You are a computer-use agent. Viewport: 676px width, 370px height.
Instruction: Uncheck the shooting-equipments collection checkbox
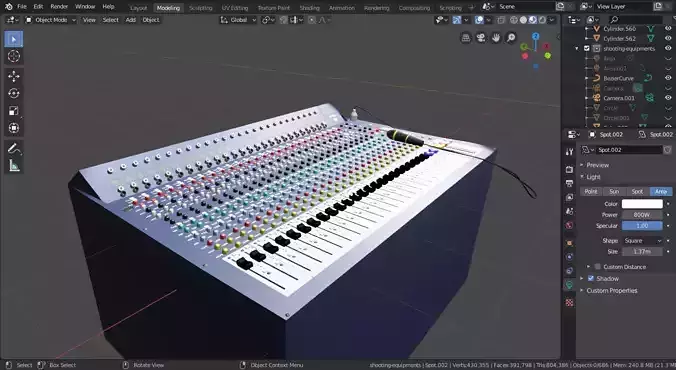point(587,48)
